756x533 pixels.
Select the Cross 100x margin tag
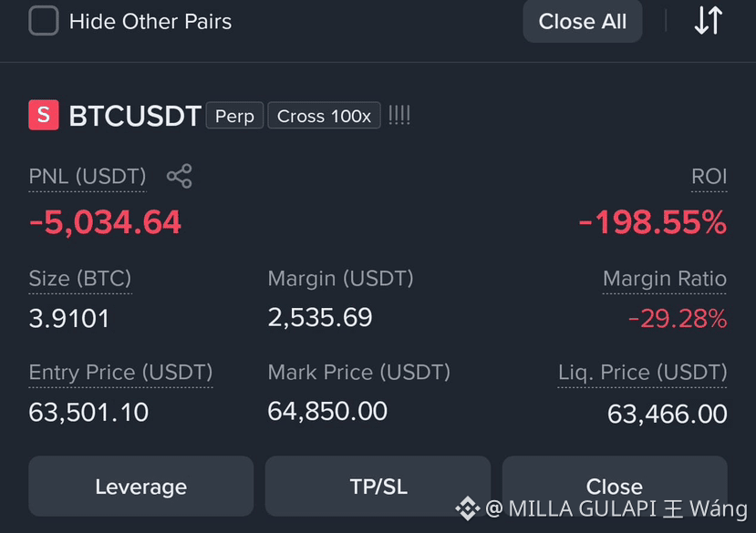324,116
